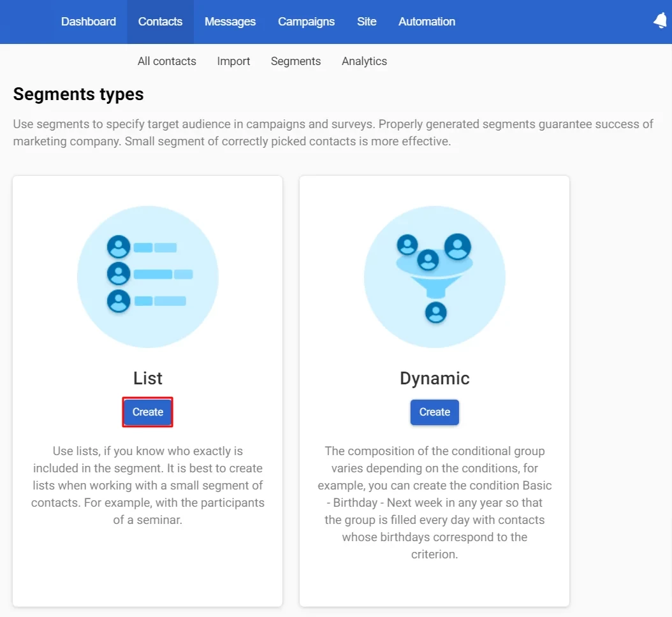
Task: Click the 'composition of the conditional group' description
Action: tap(435, 502)
